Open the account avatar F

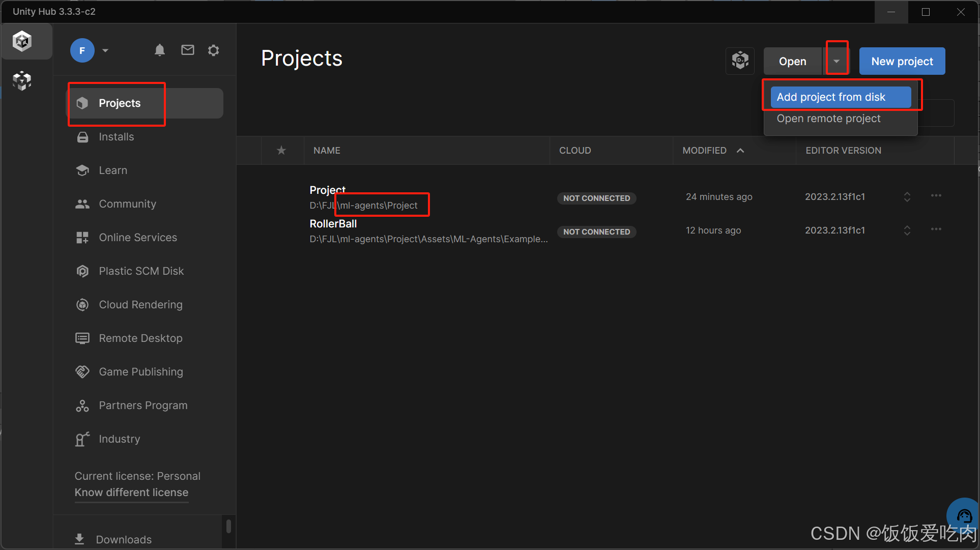(x=82, y=50)
